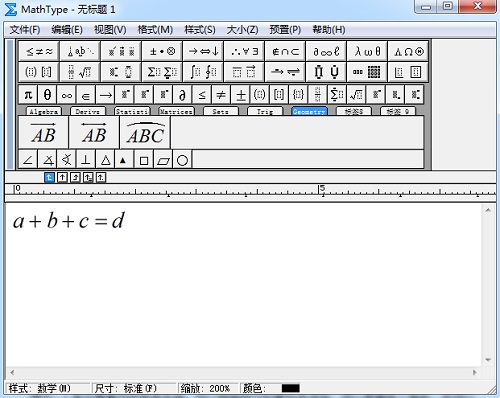Select the highlighted blue tab-stop alignment button

49,177
